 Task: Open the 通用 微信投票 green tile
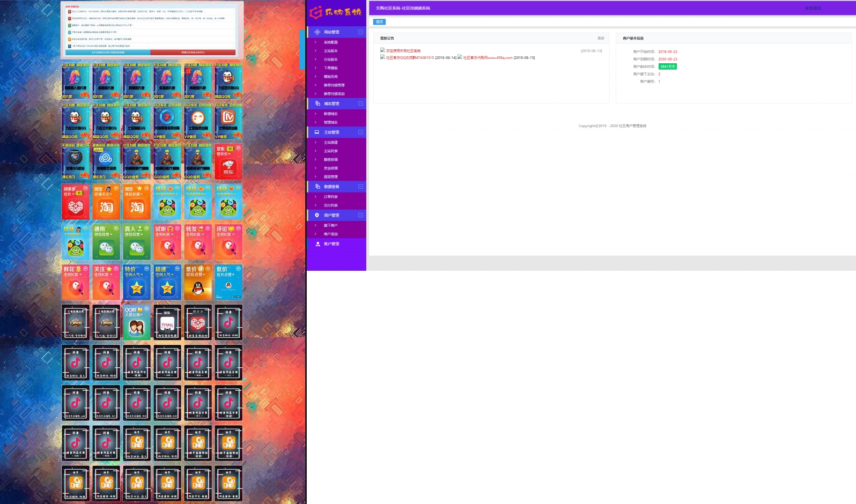point(106,242)
